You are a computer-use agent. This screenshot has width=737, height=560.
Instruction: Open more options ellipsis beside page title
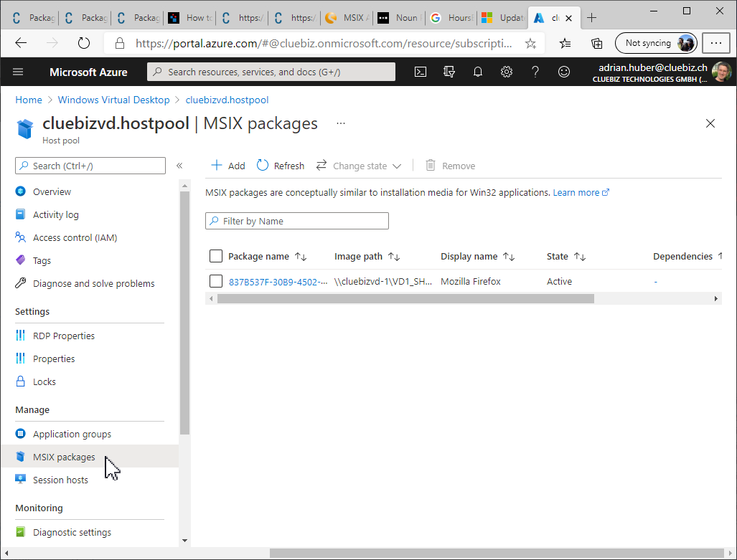point(341,123)
